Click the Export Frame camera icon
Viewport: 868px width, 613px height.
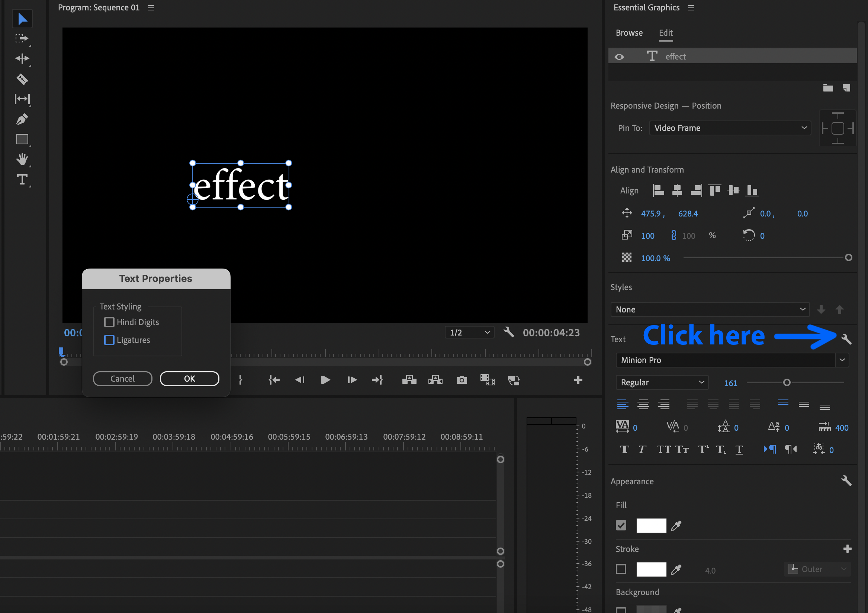[462, 380]
